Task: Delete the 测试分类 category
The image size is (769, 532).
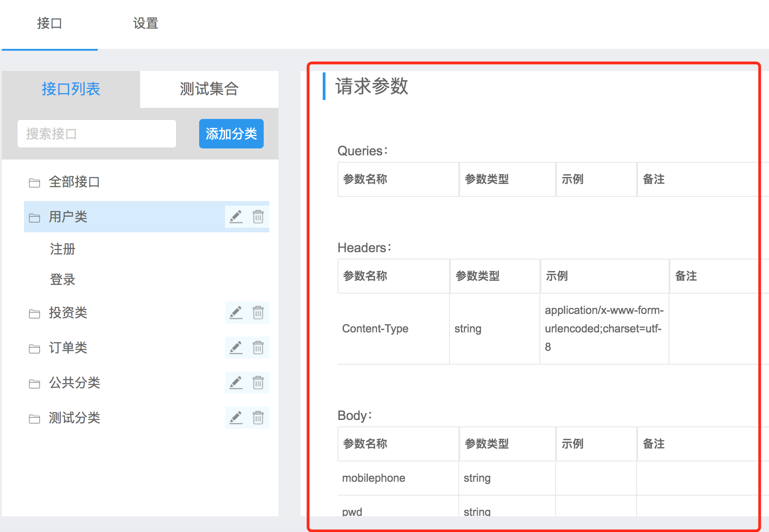Action: [x=258, y=418]
